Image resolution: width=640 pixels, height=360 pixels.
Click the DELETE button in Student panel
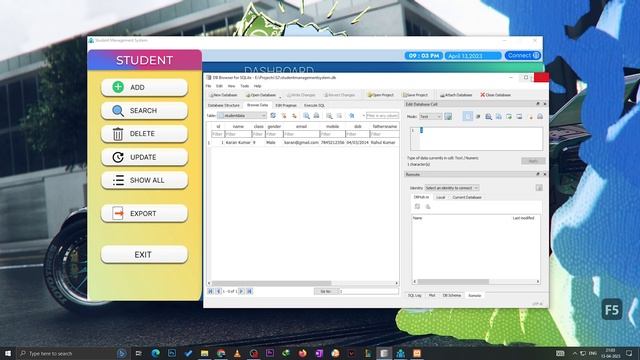pyautogui.click(x=144, y=134)
